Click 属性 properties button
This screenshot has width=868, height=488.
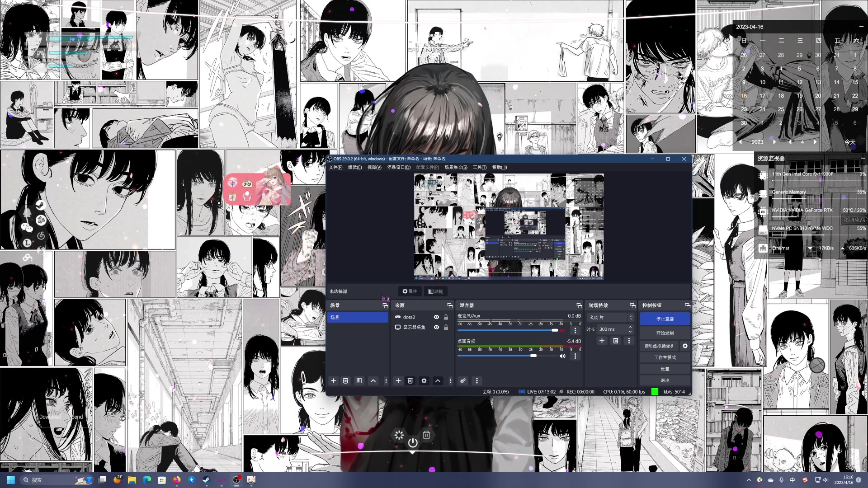point(410,291)
